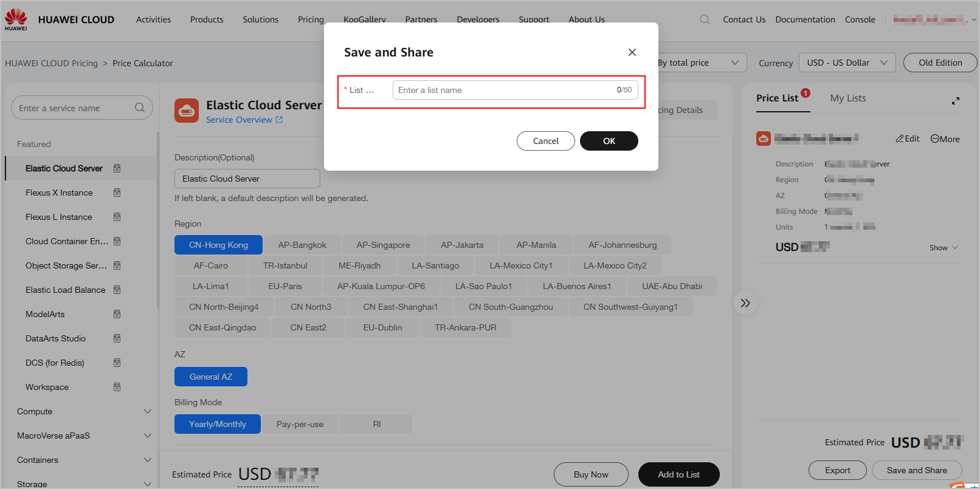Open the Currency dropdown USD - US Dollar
The width and height of the screenshot is (980, 489).
pos(847,63)
